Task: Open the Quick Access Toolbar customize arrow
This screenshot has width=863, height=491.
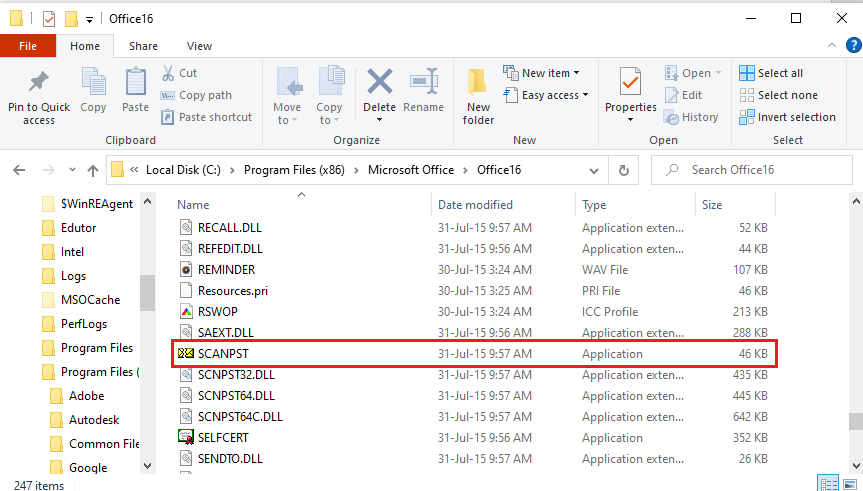Action: pos(89,20)
